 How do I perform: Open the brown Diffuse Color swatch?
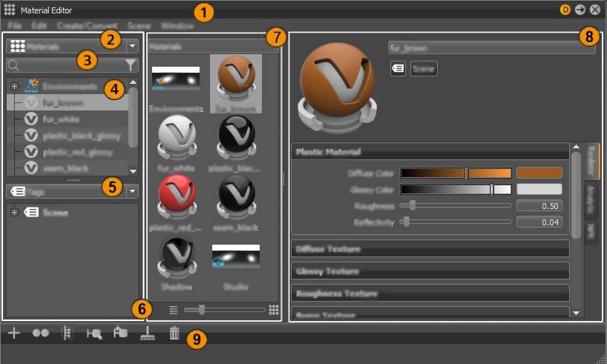pos(539,173)
